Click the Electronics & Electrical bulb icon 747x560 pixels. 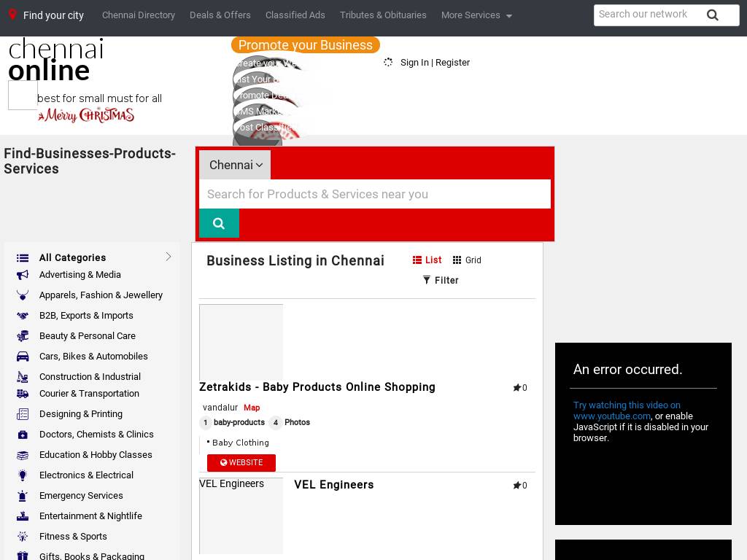click(x=23, y=475)
